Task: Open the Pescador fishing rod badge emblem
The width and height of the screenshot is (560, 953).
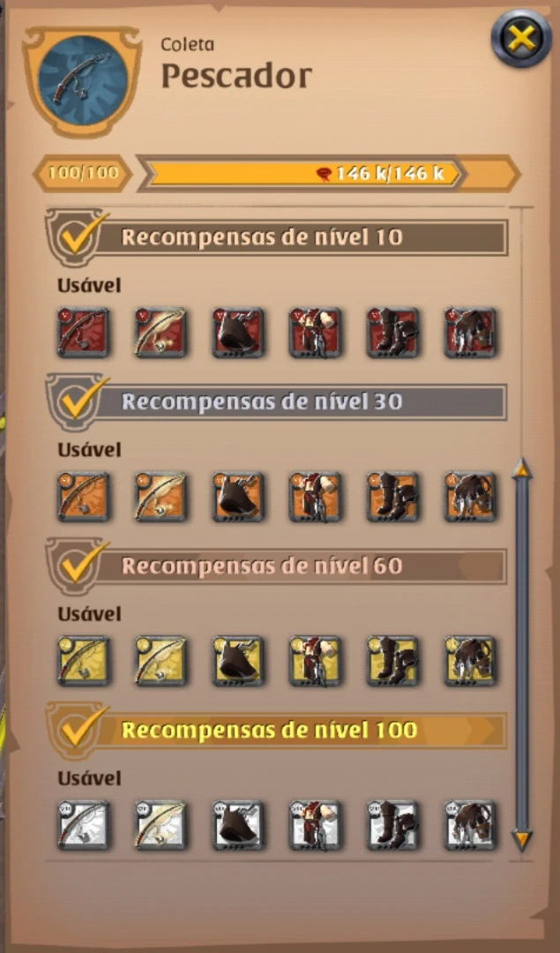Action: (82, 80)
